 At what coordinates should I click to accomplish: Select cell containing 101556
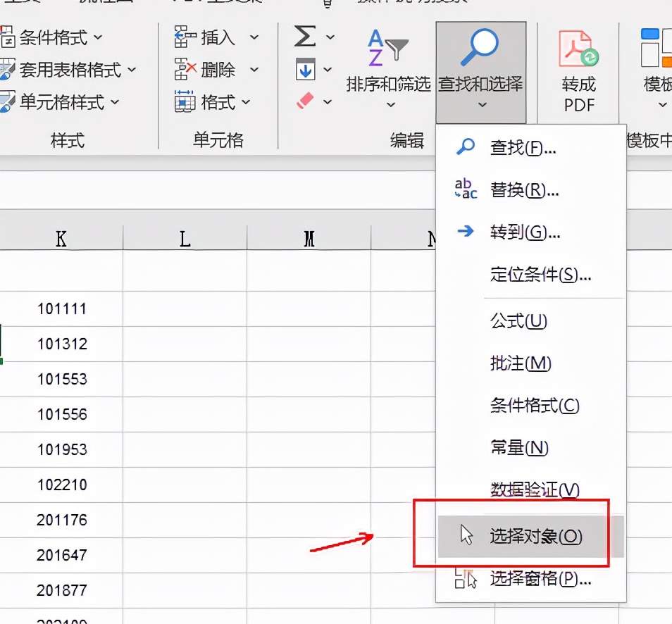click(61, 414)
